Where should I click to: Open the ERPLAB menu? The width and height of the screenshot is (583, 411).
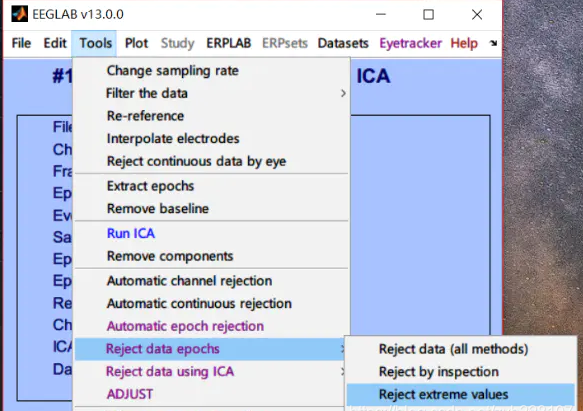click(229, 43)
